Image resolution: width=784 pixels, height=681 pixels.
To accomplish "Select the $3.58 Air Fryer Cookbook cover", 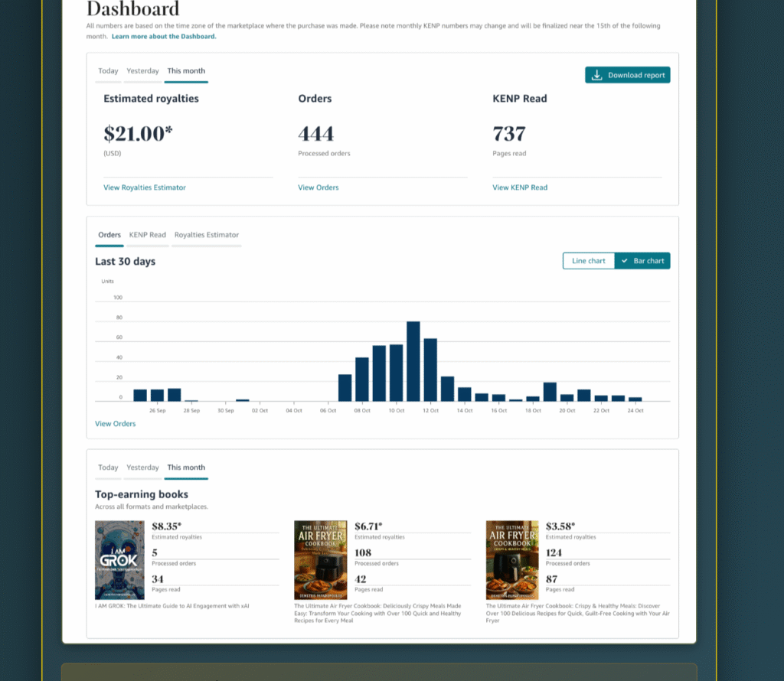I will (x=512, y=560).
